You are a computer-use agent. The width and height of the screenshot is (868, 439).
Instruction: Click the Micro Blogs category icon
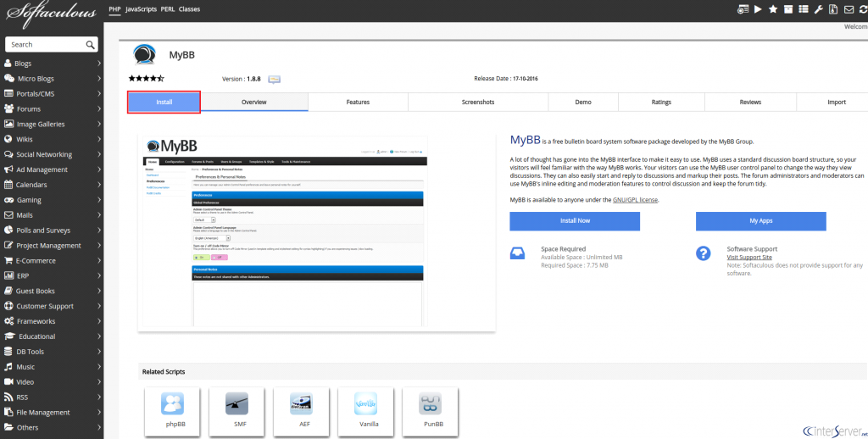pos(8,79)
